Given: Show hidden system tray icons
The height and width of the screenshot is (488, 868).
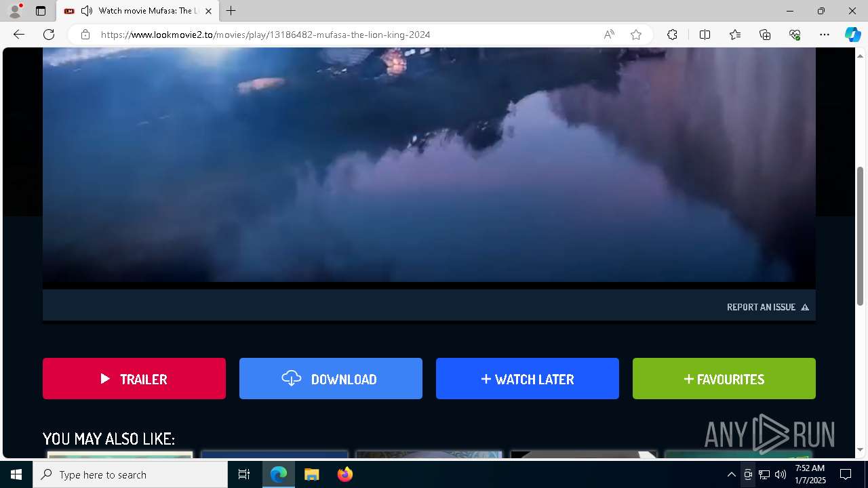Looking at the screenshot, I should pos(731,474).
